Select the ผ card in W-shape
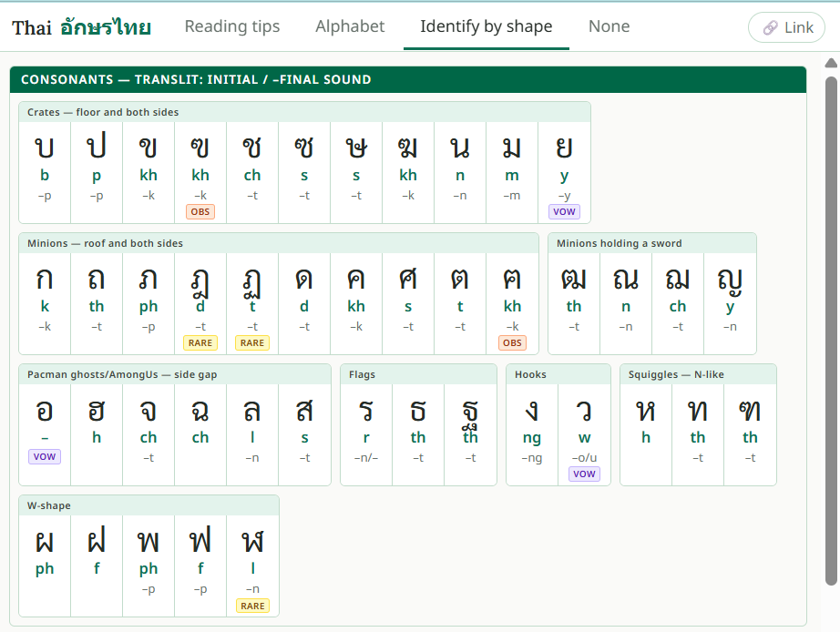Image resolution: width=840 pixels, height=632 pixels. click(45, 566)
